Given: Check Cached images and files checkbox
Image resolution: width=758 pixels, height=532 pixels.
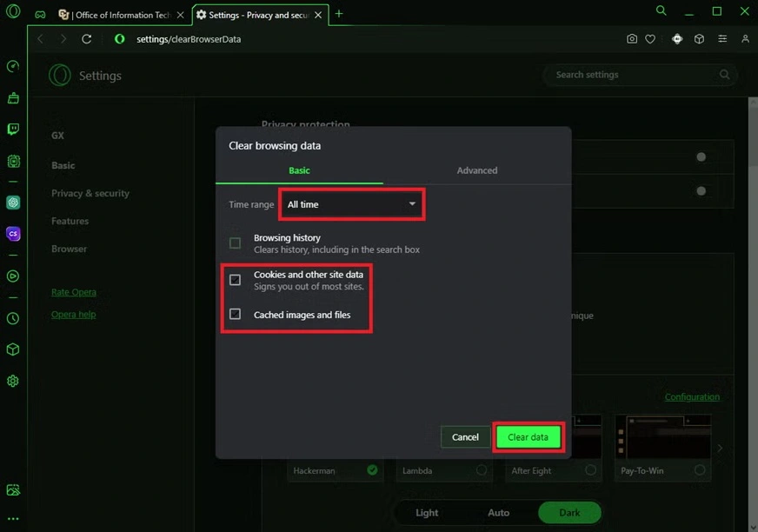Looking at the screenshot, I should pyautogui.click(x=235, y=314).
